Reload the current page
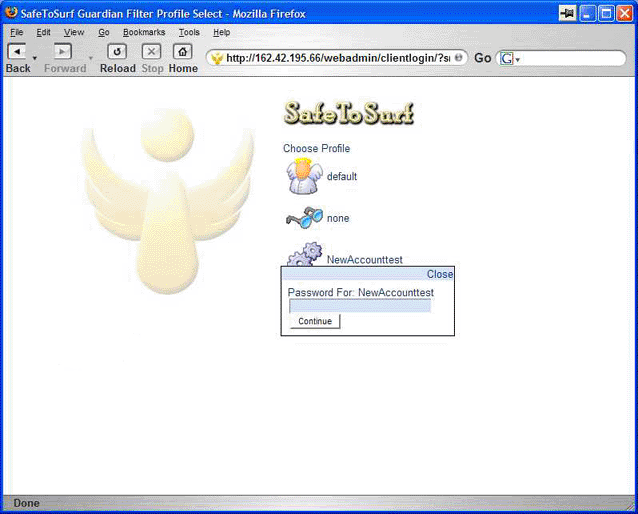The width and height of the screenshot is (638, 514). pos(117,52)
